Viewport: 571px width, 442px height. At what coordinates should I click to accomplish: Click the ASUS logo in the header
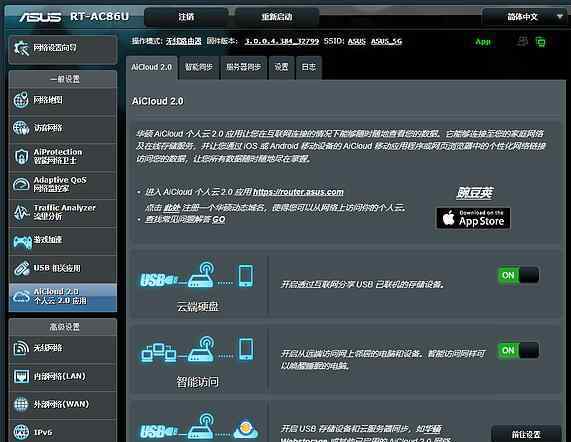tap(40, 17)
